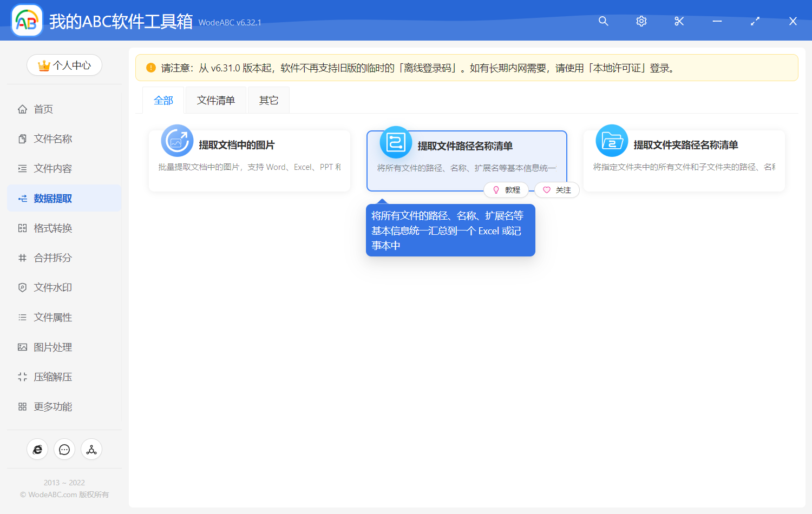Open the 个人中心 personal center button
The height and width of the screenshot is (514, 812).
64,65
